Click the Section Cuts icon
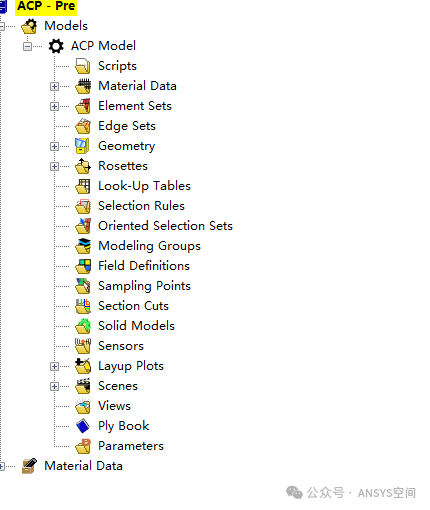Screen dimensions: 430x510 pos(83,306)
